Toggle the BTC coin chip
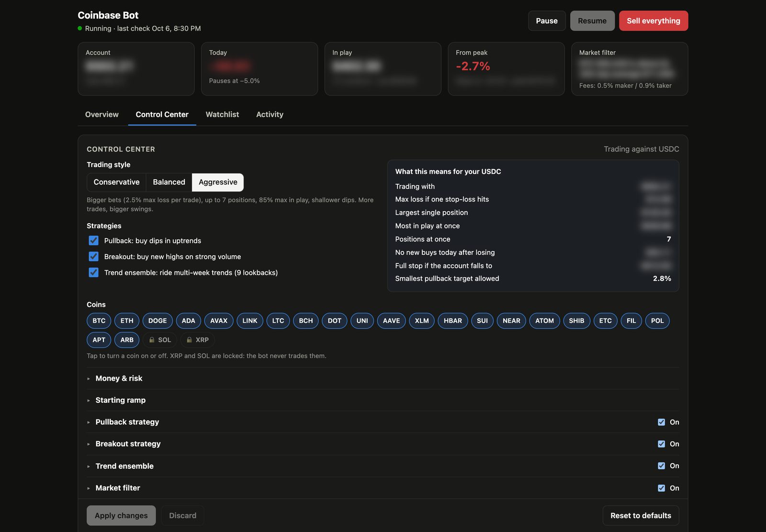 pyautogui.click(x=99, y=321)
